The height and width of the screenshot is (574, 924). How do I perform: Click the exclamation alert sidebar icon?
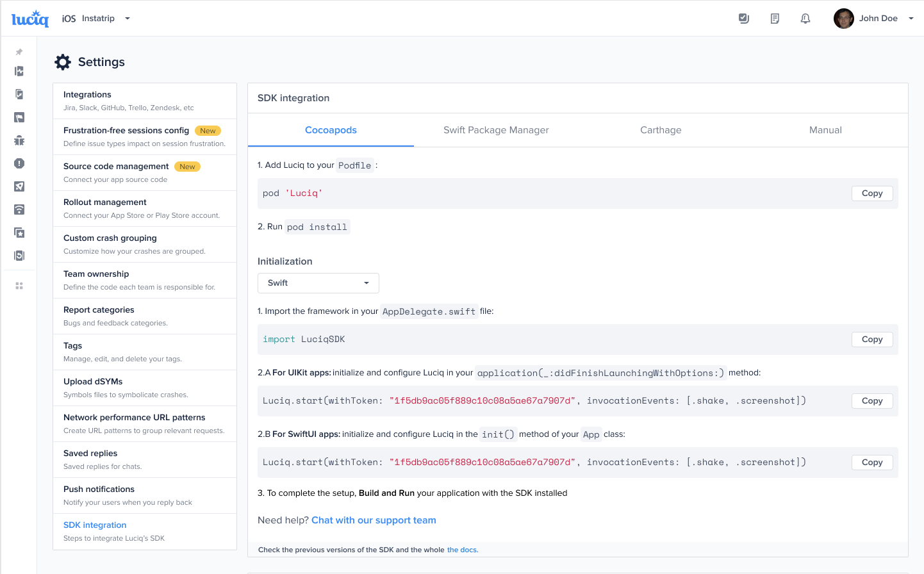(19, 163)
